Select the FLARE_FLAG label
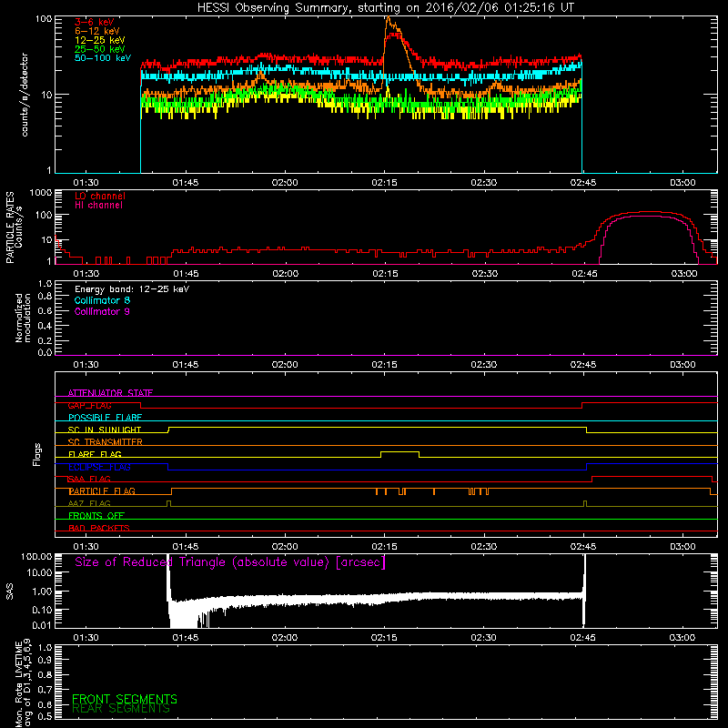This screenshot has height=728, width=728. tap(95, 454)
